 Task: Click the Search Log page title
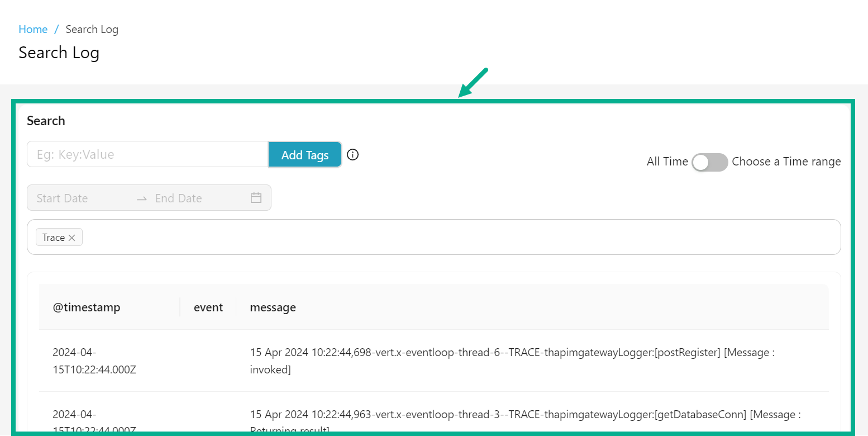pyautogui.click(x=59, y=53)
